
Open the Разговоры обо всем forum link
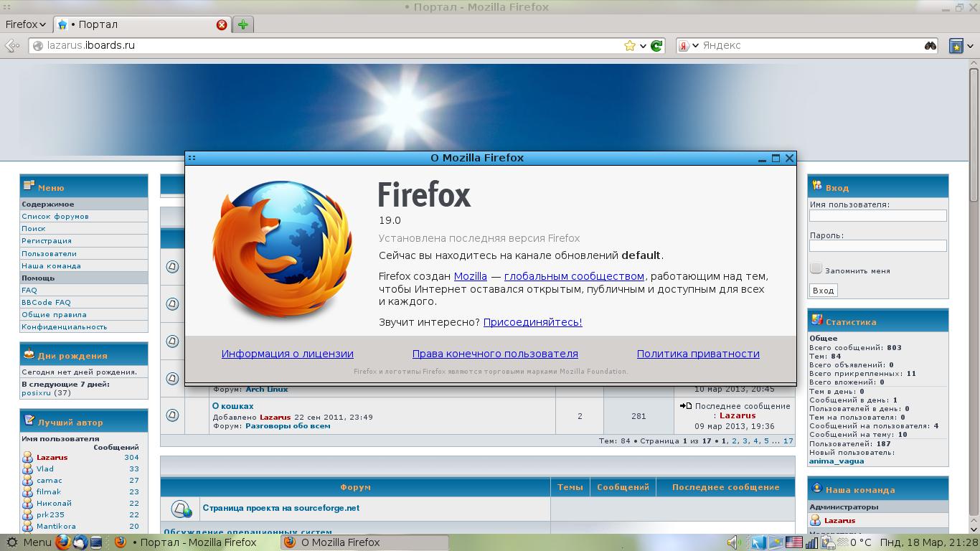pos(288,426)
